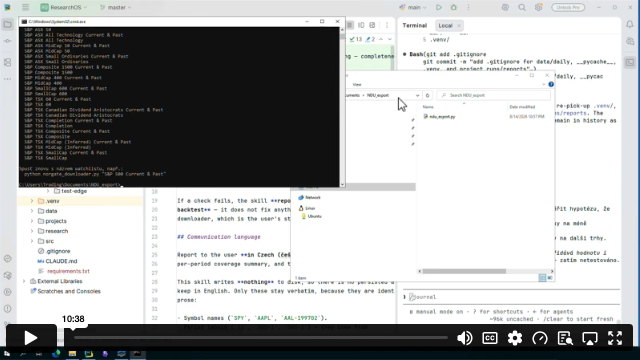Screen dimensions: 640x360
Task: Open Windows Start button on taskbar
Action: tap(7, 354)
